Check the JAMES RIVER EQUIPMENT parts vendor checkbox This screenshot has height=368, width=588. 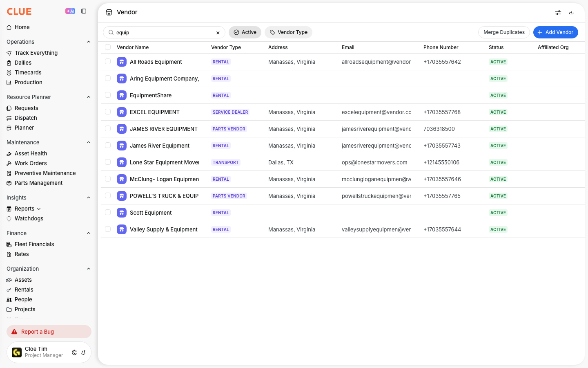coord(108,128)
